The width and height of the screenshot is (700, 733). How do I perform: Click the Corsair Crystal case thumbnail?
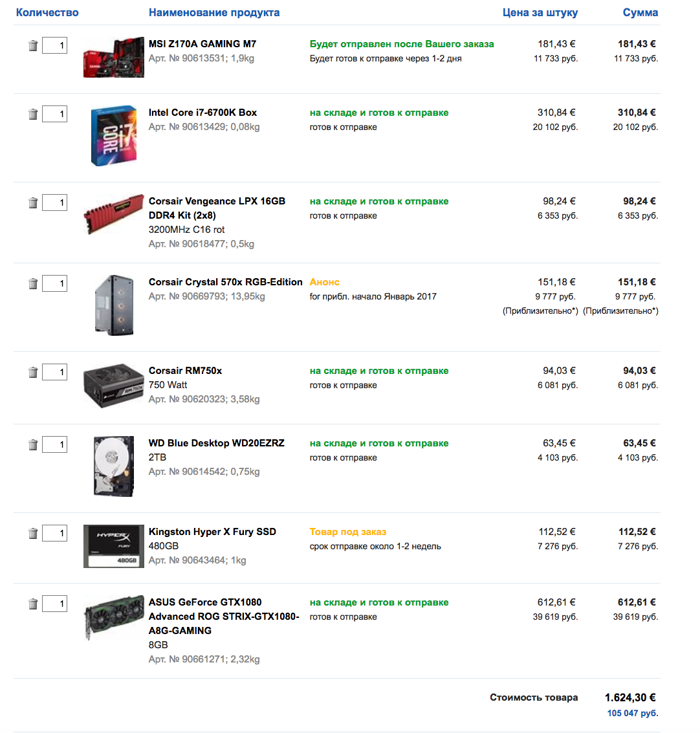(113, 305)
